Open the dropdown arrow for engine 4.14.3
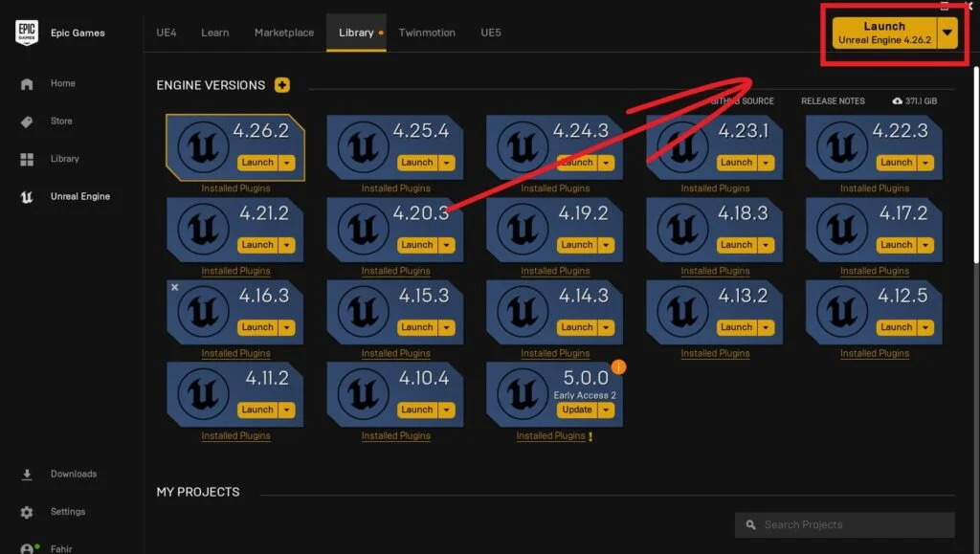The image size is (980, 554). coord(606,327)
